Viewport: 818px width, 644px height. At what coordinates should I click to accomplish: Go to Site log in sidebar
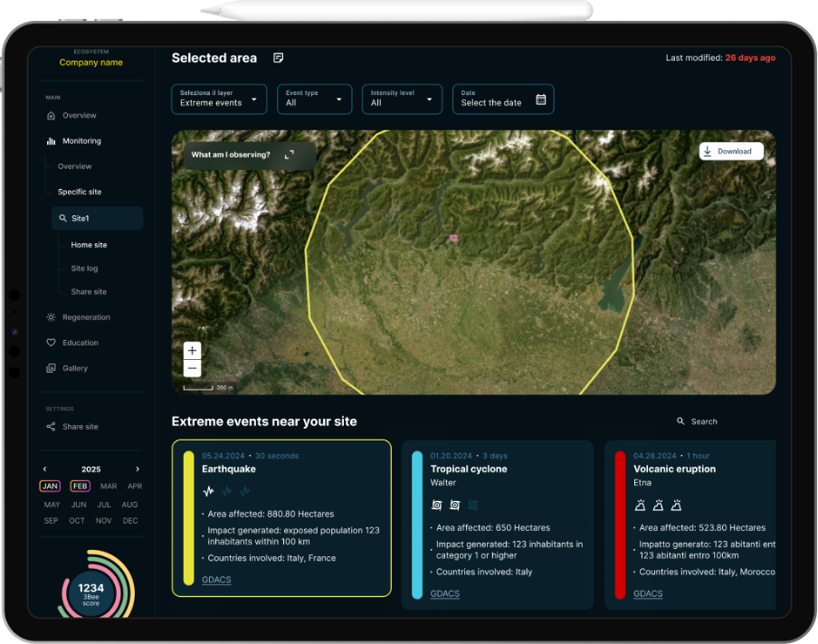click(84, 269)
